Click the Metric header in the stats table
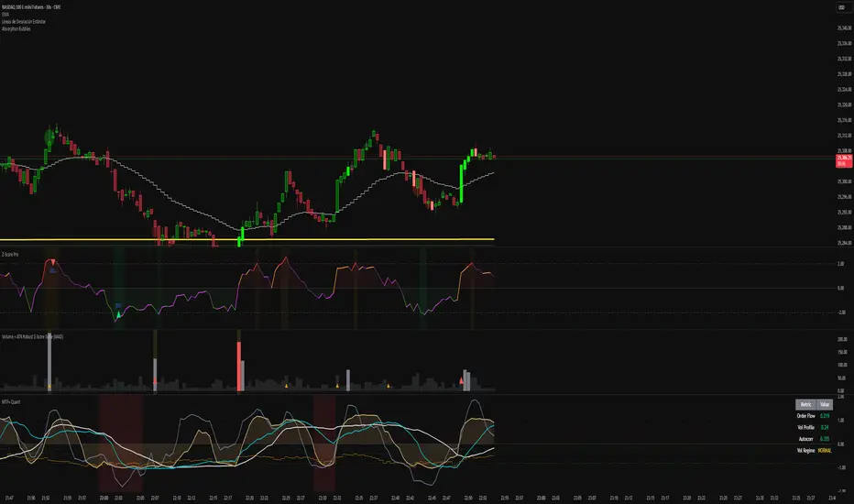Viewport: 854px width, 504px height. 806,404
